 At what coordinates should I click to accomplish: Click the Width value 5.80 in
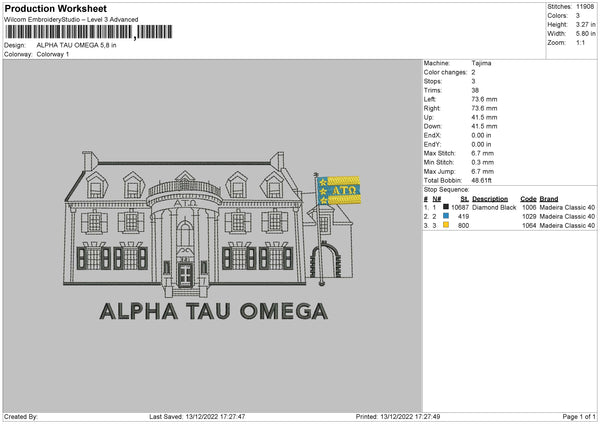(585, 34)
